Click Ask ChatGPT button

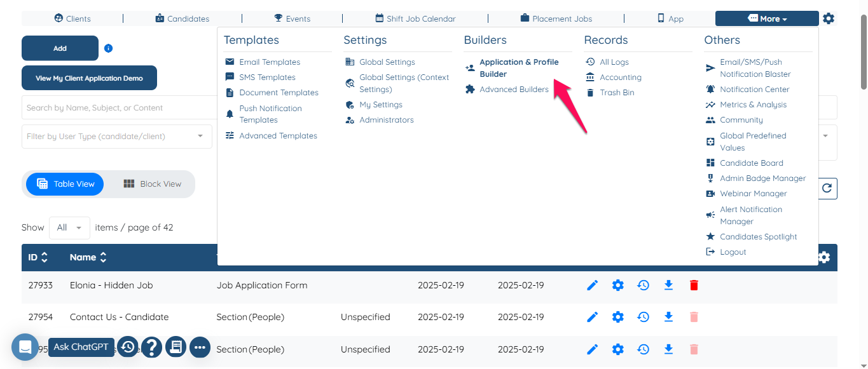[x=81, y=347]
